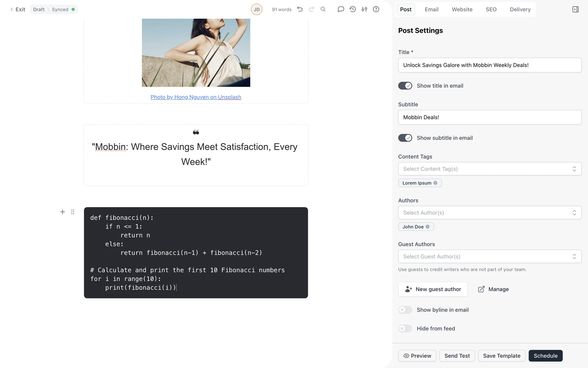Open the help question mark icon
The height and width of the screenshot is (368, 588).
click(x=376, y=9)
